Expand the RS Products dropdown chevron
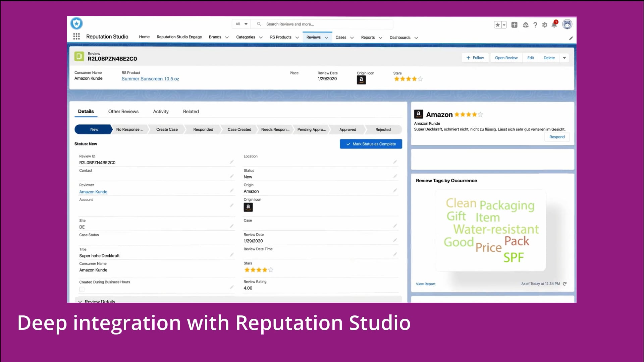644x362 pixels. (x=297, y=38)
